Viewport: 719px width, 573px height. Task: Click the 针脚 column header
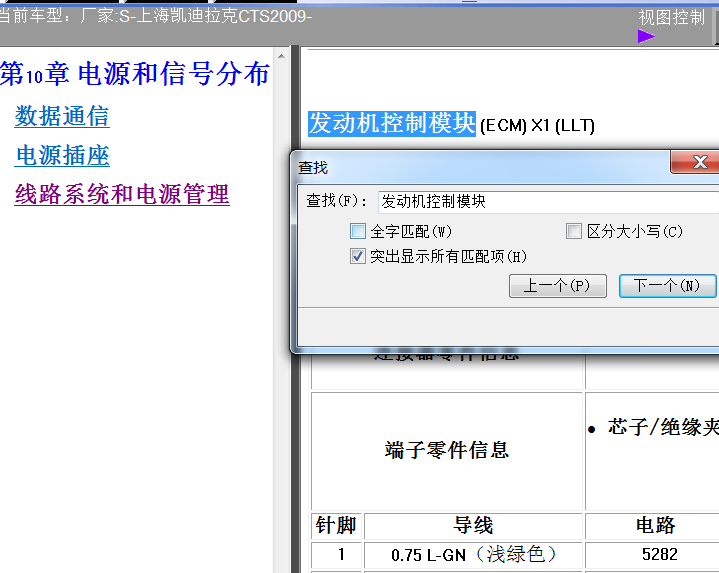pos(336,526)
